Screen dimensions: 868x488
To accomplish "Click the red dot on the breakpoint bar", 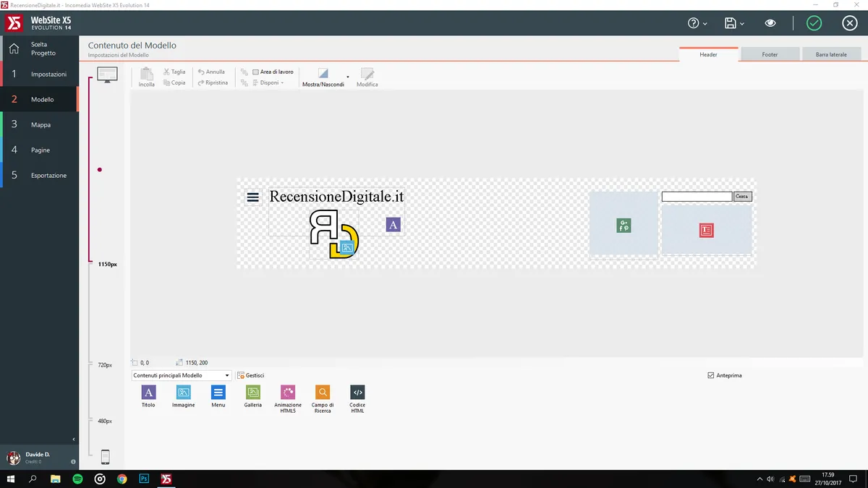I will [100, 170].
